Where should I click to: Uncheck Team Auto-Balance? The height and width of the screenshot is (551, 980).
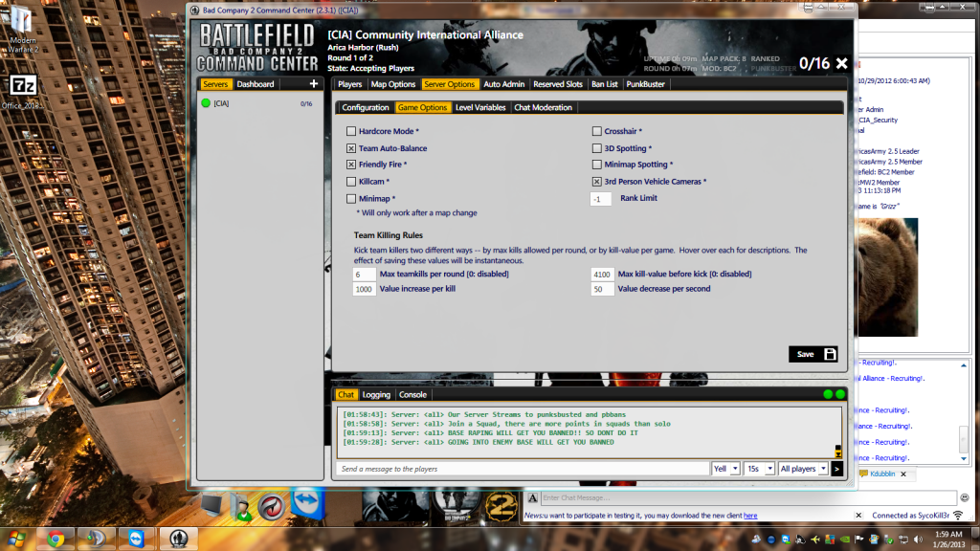(351, 148)
